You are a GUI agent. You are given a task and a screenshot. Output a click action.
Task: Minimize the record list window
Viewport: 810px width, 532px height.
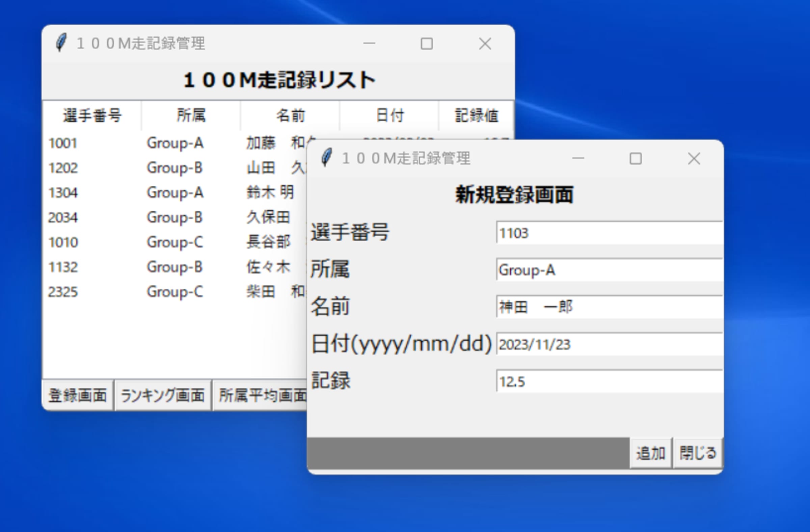[x=369, y=44]
